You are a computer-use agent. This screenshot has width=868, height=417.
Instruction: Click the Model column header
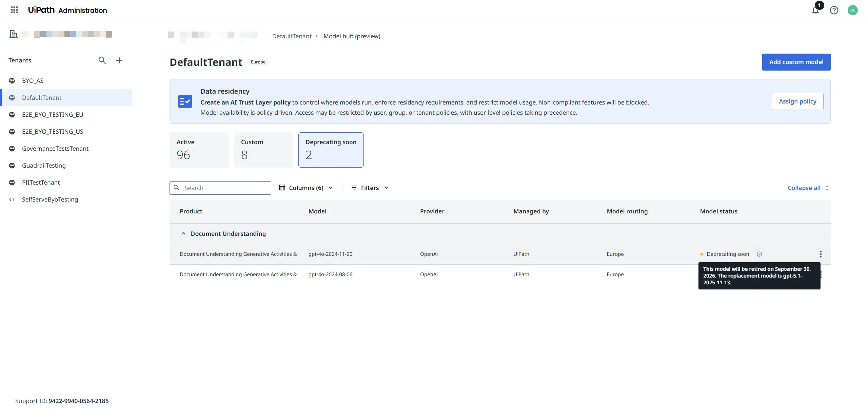[317, 211]
